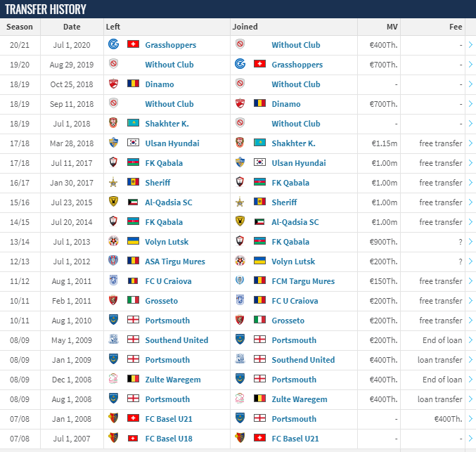476x452 pixels.
Task: Click Grasshoppers crest in 20/21 Left column
Action: coord(113,44)
